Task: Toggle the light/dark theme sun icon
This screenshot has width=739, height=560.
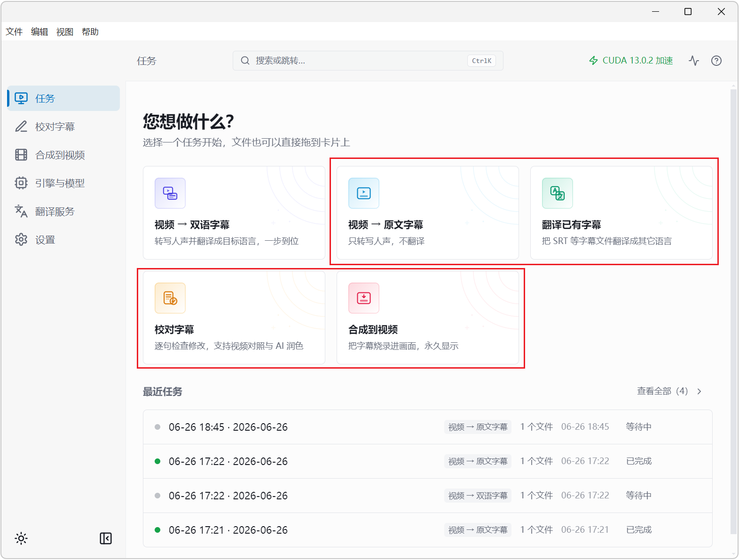Action: tap(21, 538)
